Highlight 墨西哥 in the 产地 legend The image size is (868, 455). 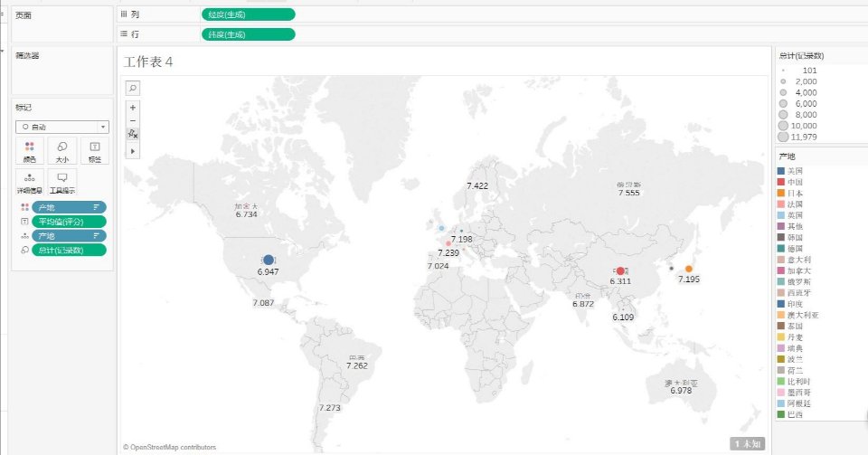pos(798,393)
